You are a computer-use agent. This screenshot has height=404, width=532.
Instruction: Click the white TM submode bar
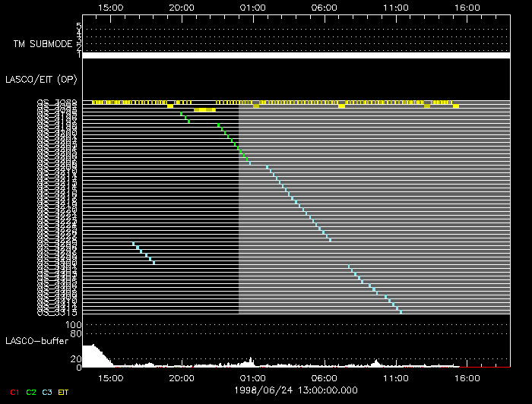[296, 55]
